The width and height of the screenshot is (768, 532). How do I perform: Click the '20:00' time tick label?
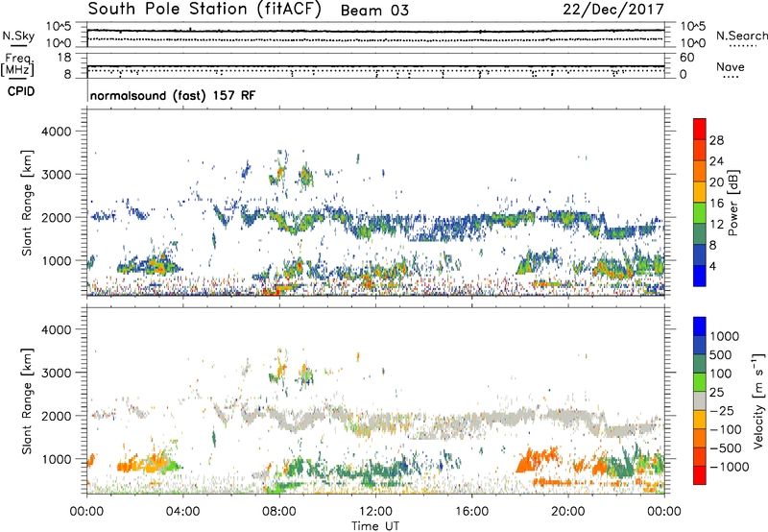pos(567,512)
